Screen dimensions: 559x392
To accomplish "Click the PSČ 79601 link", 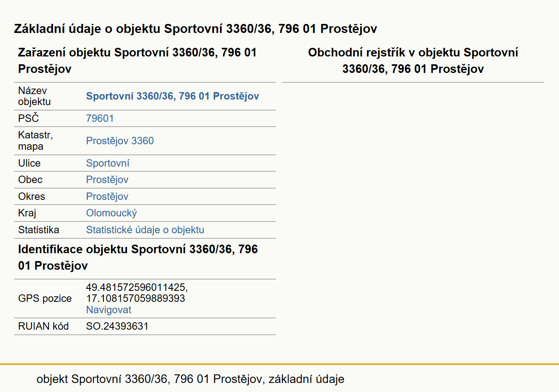I will (100, 118).
